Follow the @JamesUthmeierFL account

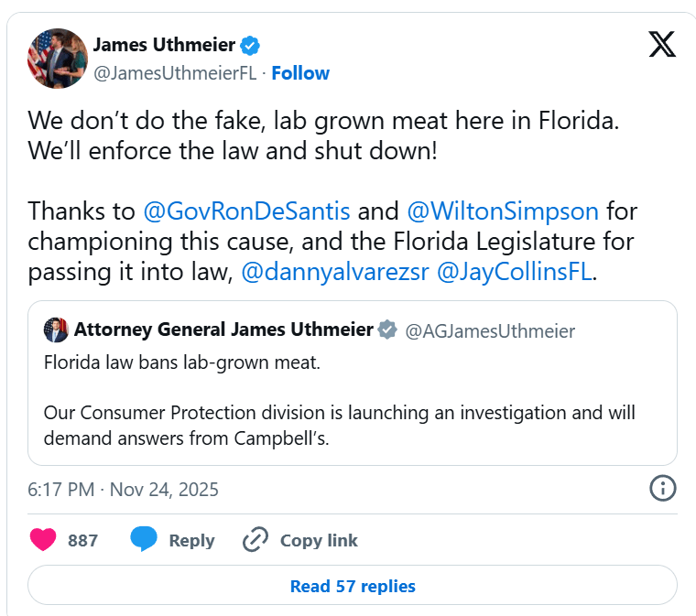coord(300,73)
